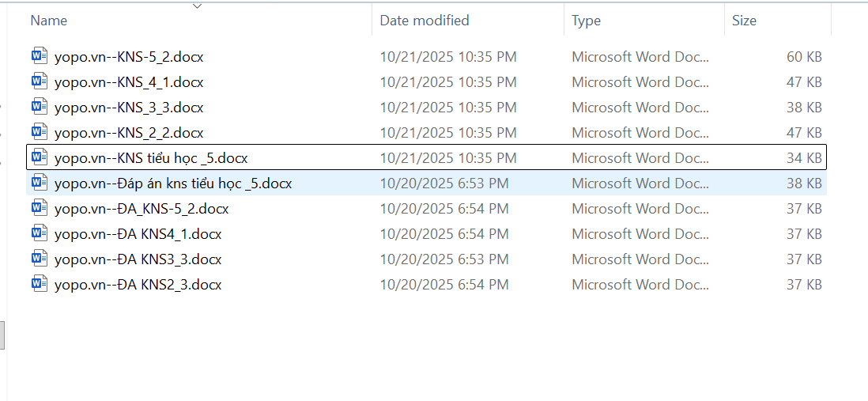
Task: Click Word icon of yopo.vn--ĐA KNS2_3.docx
Action: point(40,285)
